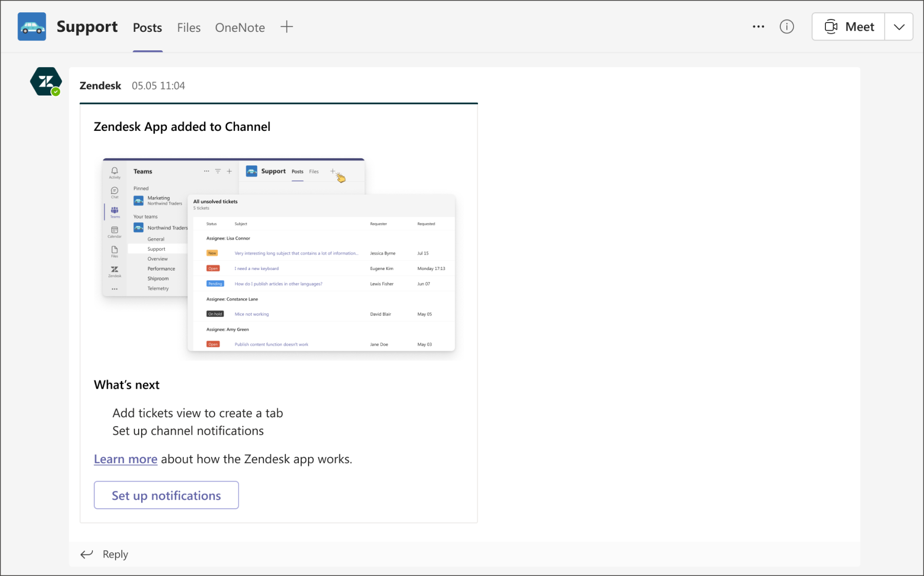Click 'Add tickets view to create a tab' text

[198, 413]
